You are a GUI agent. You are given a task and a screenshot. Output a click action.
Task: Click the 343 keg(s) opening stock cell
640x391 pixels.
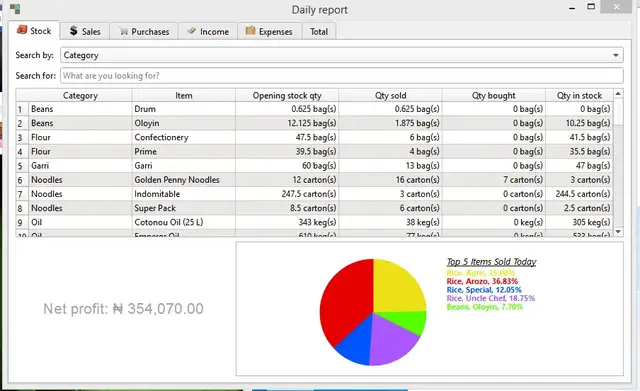[x=287, y=222]
